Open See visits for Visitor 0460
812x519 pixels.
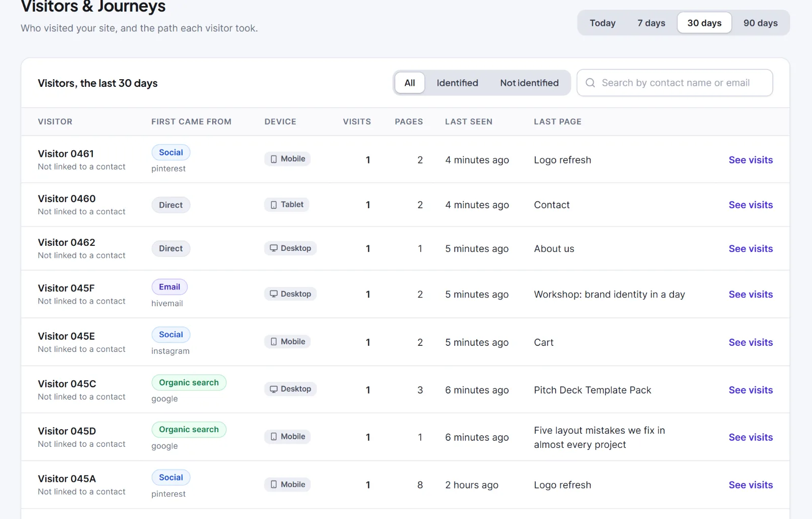pyautogui.click(x=751, y=205)
